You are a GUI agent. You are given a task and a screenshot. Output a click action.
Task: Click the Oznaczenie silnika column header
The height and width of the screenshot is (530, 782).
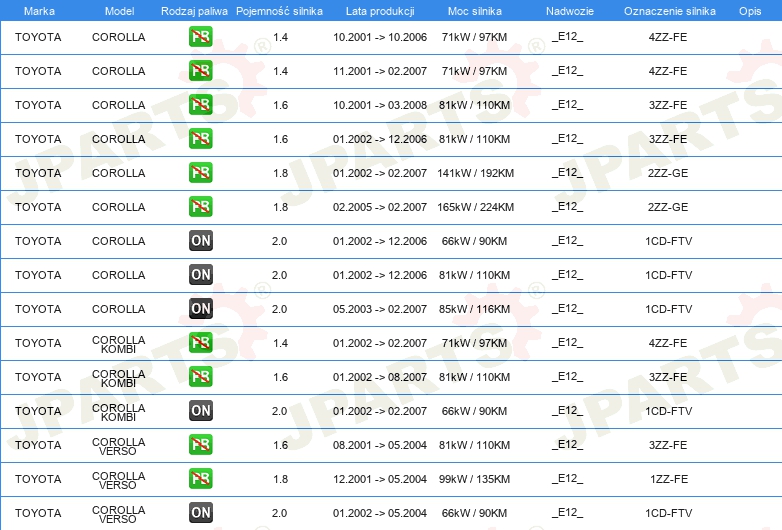tap(669, 11)
